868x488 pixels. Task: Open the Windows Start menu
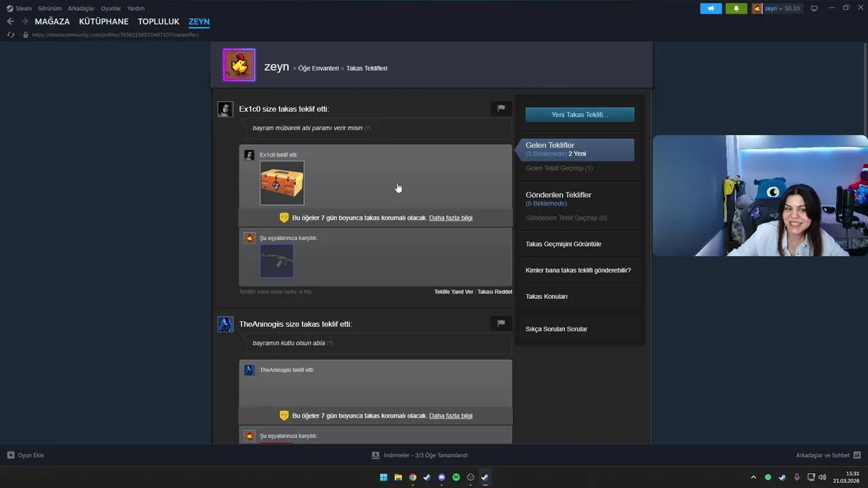click(384, 477)
